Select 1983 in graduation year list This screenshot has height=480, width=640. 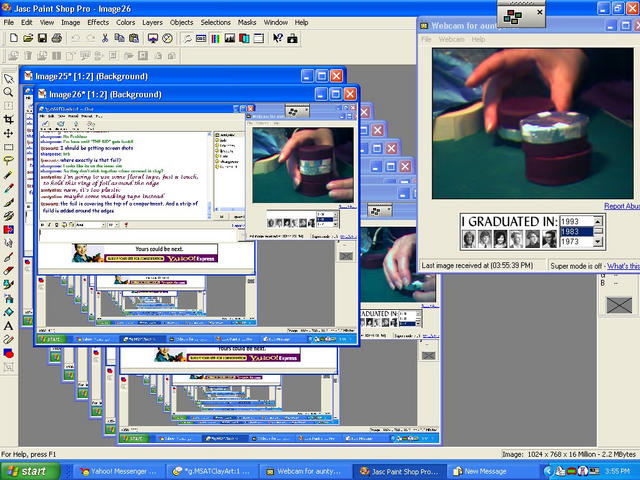pos(576,231)
